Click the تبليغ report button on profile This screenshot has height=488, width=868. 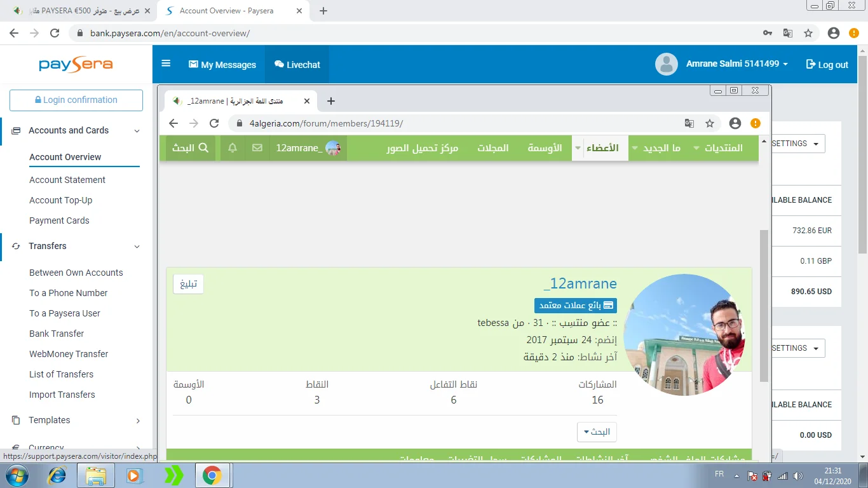click(188, 284)
